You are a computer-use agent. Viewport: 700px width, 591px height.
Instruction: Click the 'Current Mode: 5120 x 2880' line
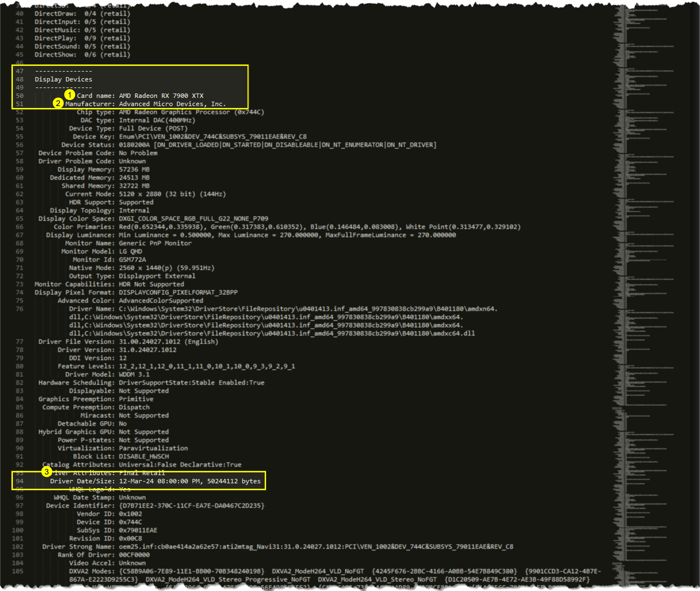pyautogui.click(x=145, y=194)
